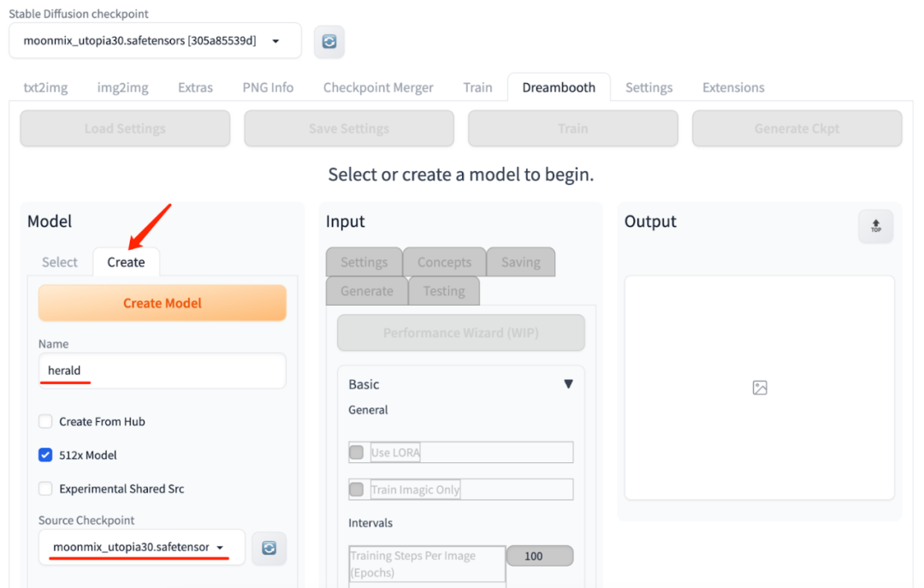This screenshot has width=924, height=588.
Task: Click the Name label above the herald field
Action: tap(53, 344)
